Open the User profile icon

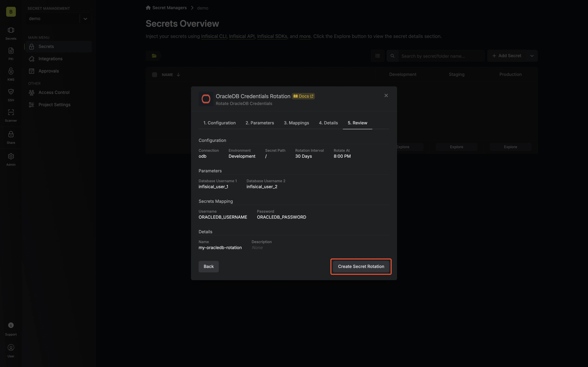click(11, 348)
